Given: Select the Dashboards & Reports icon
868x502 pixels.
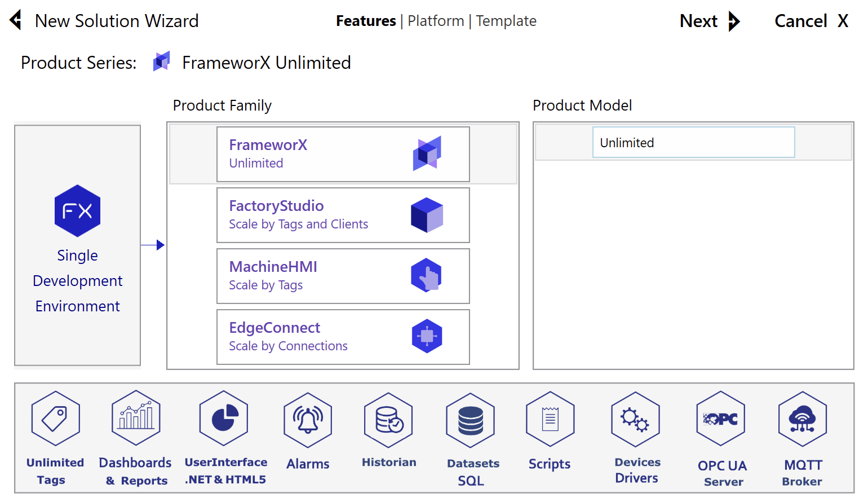Looking at the screenshot, I should tap(136, 419).
